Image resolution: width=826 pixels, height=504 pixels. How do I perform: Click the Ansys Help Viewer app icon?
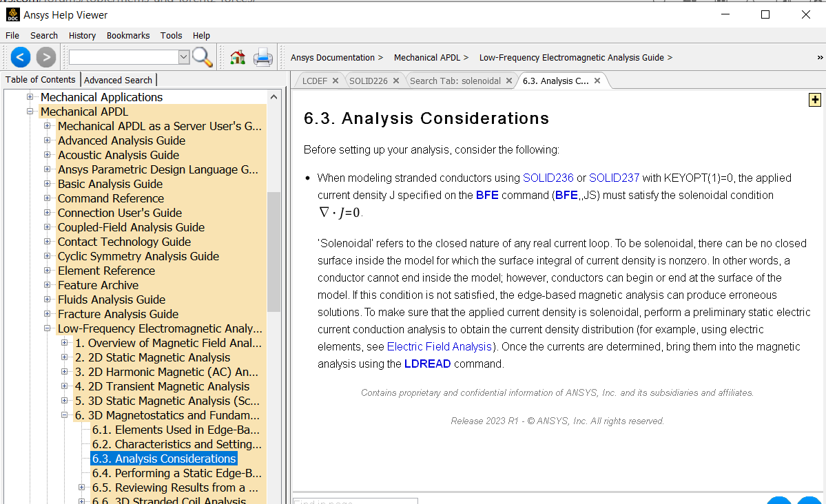pyautogui.click(x=12, y=14)
